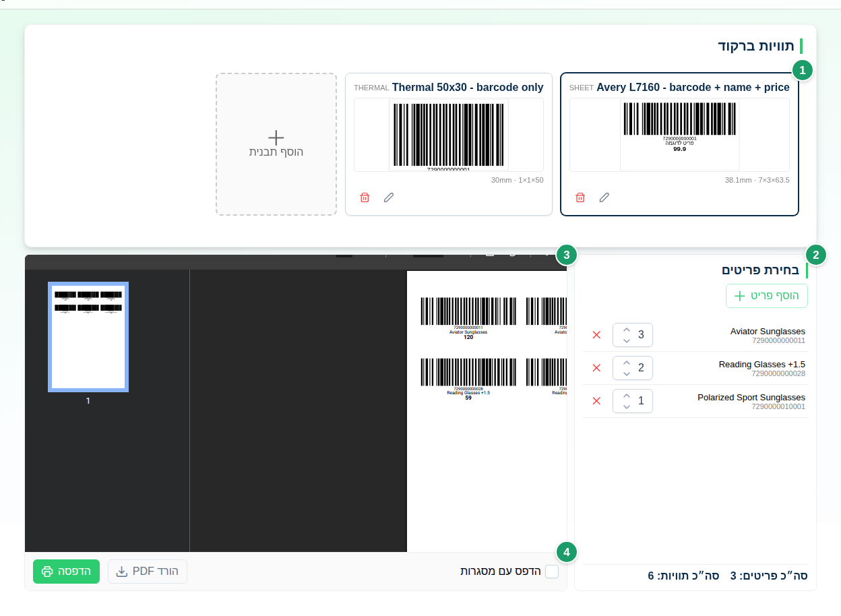
Task: Delete the Avery L7160 template
Action: pyautogui.click(x=580, y=197)
